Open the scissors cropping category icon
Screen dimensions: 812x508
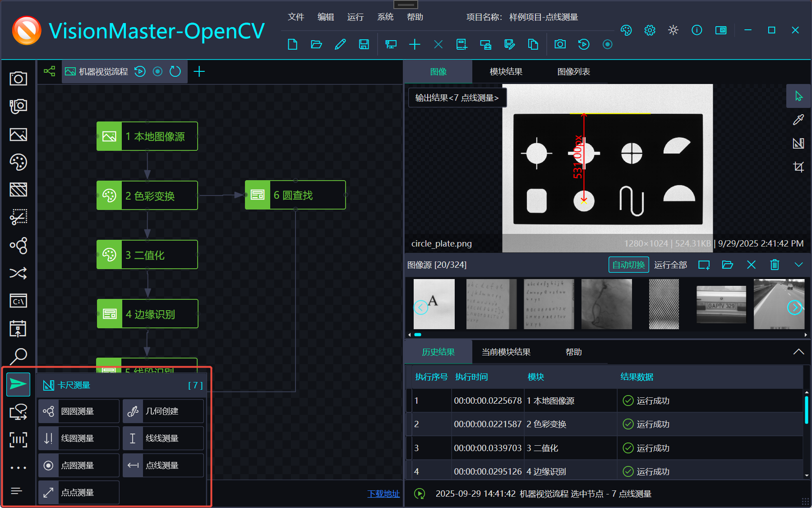(18, 217)
